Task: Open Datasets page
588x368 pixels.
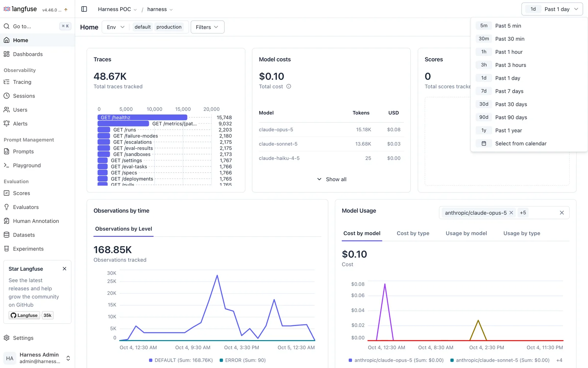Action: pos(37,235)
